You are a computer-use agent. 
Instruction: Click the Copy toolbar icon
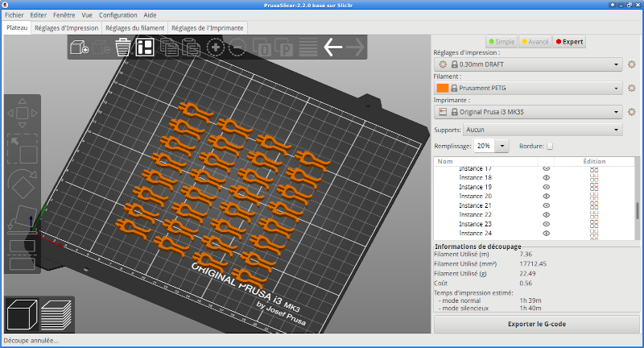pos(169,48)
